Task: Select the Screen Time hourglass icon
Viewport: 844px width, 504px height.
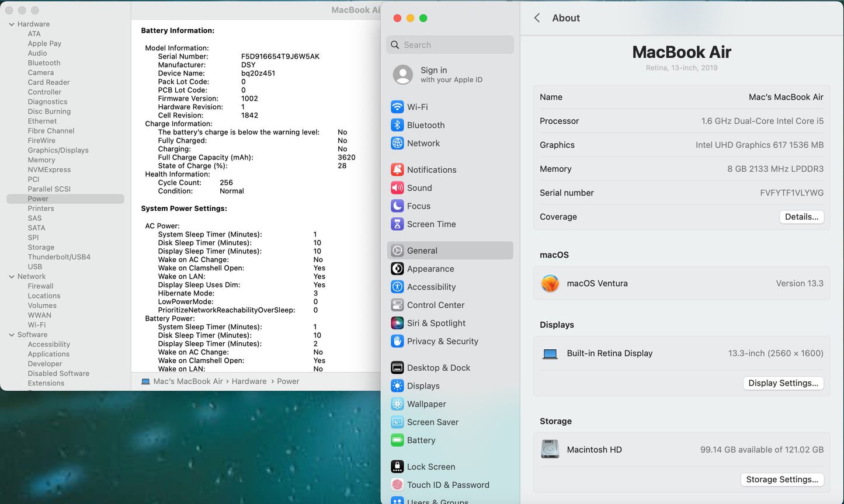Action: 397,224
